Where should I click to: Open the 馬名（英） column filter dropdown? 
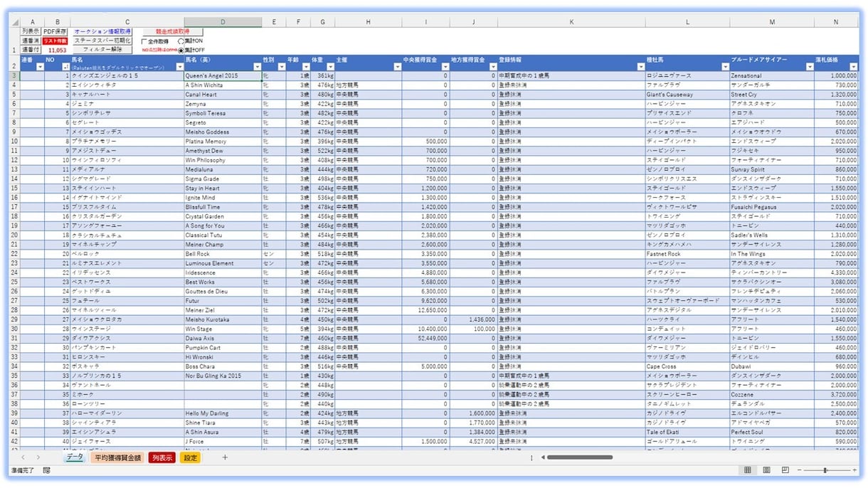click(256, 67)
